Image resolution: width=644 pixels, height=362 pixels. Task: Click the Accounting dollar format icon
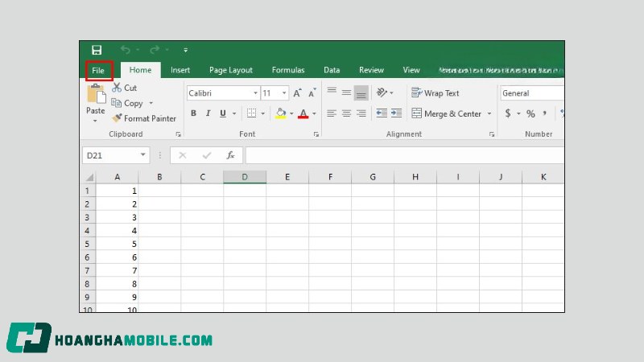[508, 113]
